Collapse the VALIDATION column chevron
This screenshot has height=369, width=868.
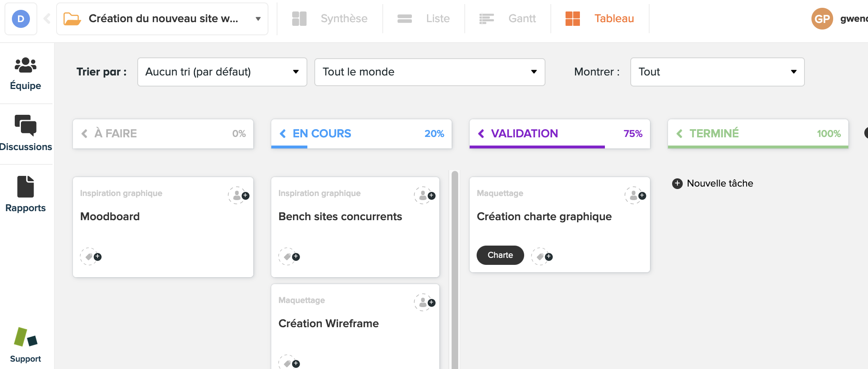(481, 134)
